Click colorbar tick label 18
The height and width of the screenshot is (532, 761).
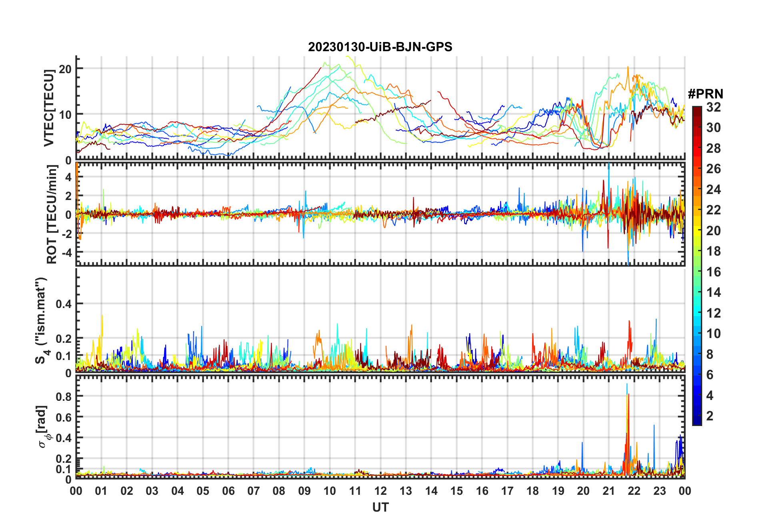[713, 251]
